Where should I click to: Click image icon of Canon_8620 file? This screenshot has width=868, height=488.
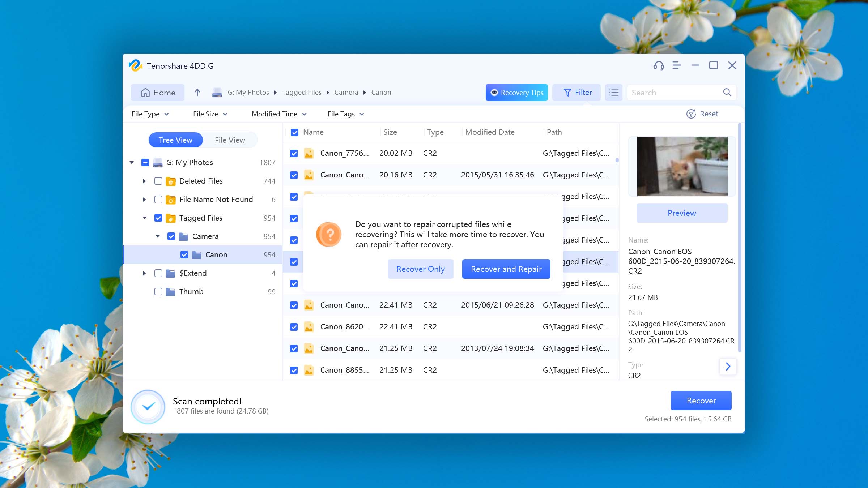click(x=309, y=327)
